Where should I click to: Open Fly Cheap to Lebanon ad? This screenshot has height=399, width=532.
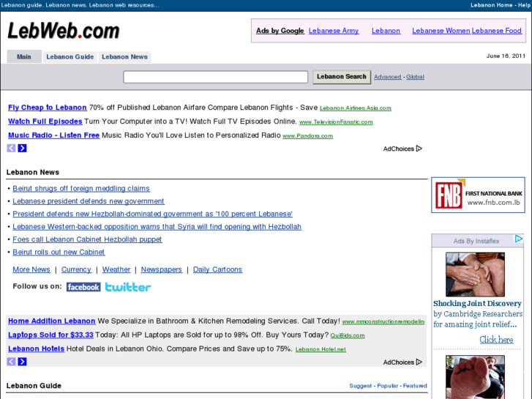tap(48, 108)
